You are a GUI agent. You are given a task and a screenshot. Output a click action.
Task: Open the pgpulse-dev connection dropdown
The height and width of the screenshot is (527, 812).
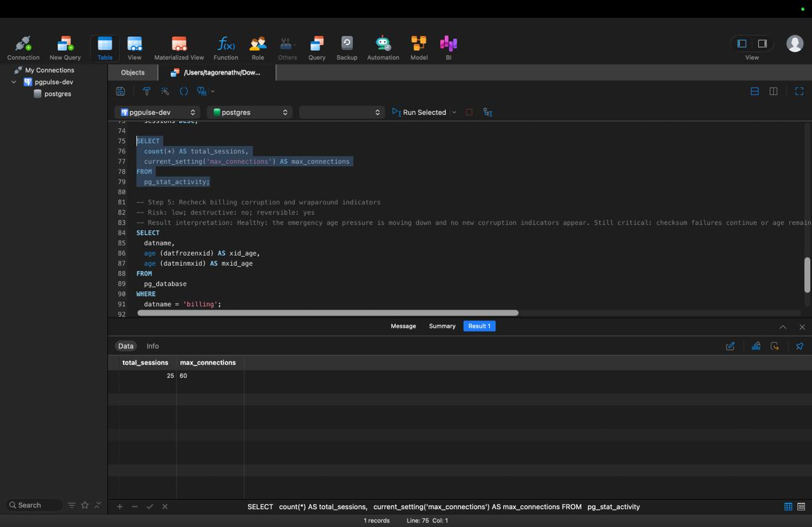158,112
